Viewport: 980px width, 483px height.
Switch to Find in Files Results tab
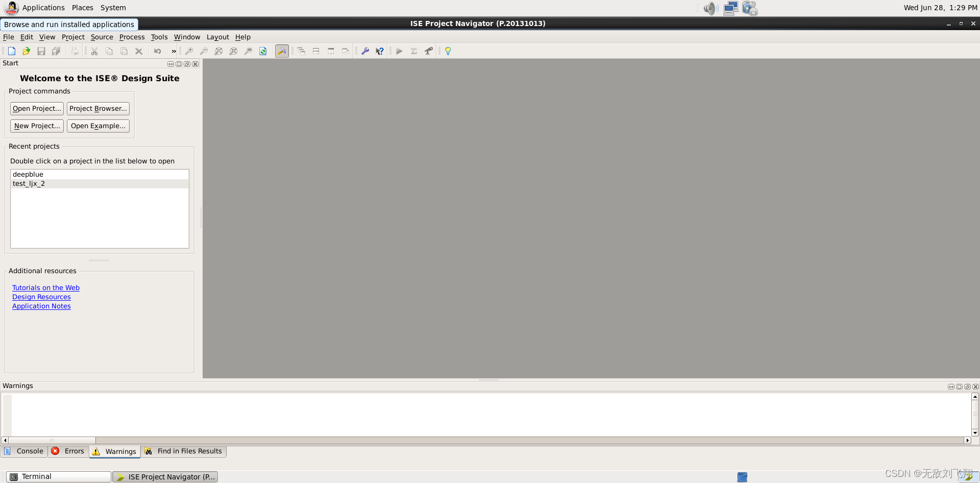183,451
